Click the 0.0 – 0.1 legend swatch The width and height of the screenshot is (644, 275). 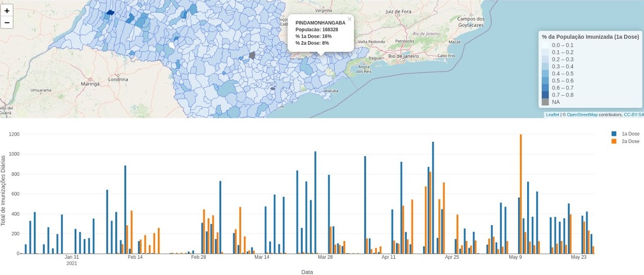(545, 45)
